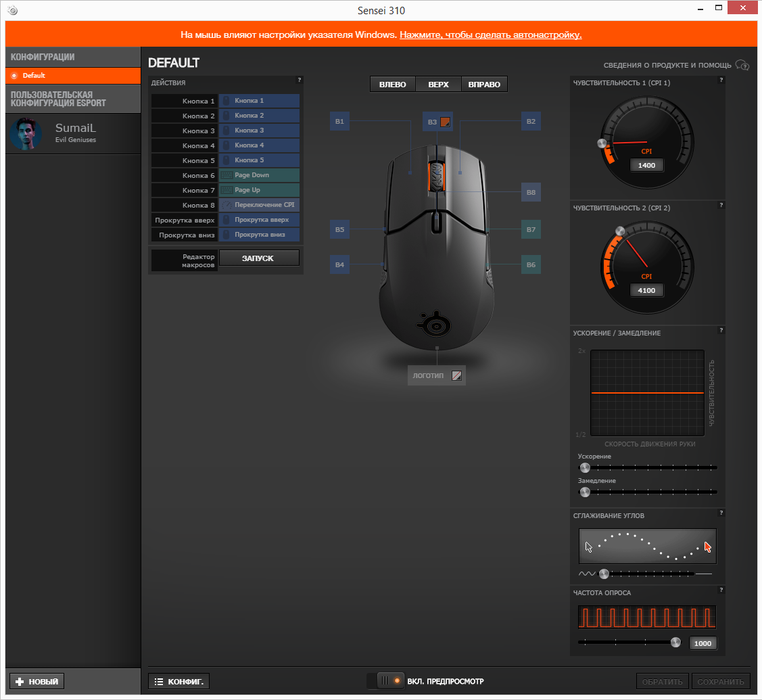762x700 pixels.
Task: Open action dropdown for Кнопка 1
Action: coord(259,101)
